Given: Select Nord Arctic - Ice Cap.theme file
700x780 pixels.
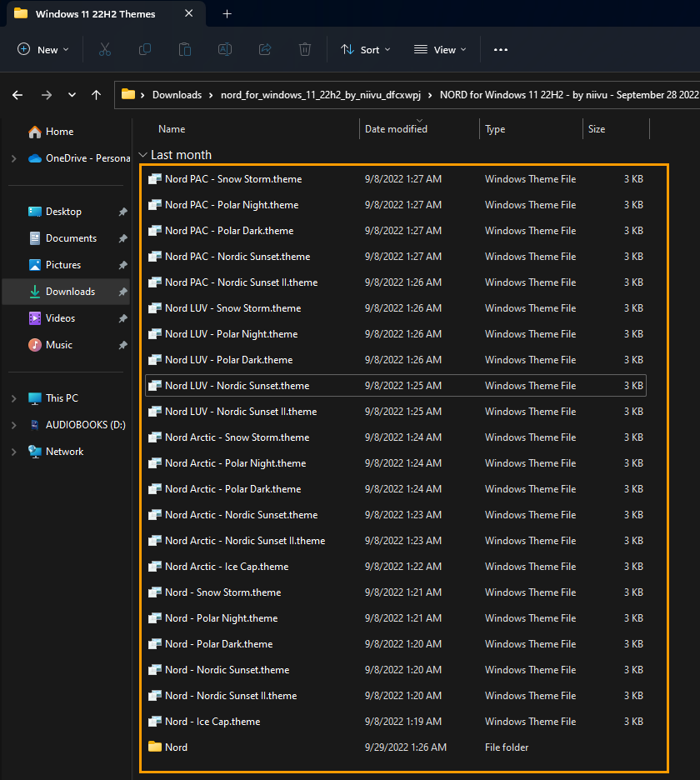Looking at the screenshot, I should 396,567.
